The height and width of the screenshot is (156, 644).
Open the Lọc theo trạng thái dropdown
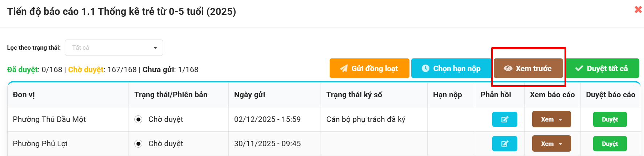114,48
